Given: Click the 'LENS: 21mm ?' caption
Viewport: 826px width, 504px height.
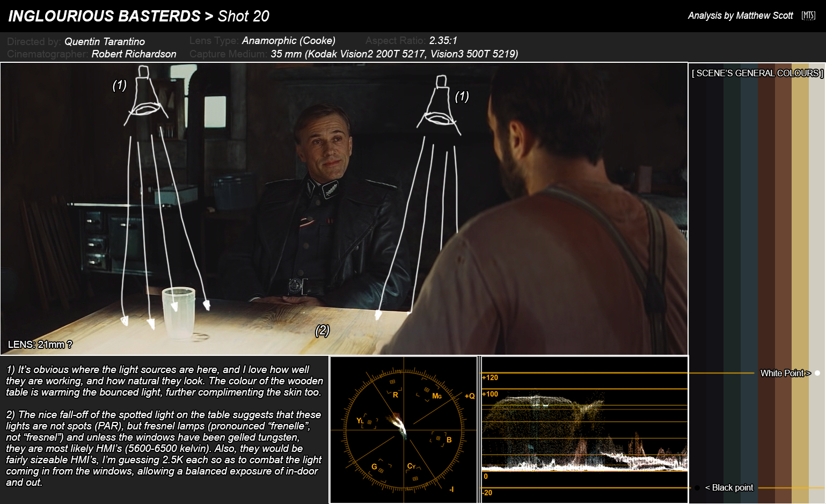Looking at the screenshot, I should pos(40,345).
